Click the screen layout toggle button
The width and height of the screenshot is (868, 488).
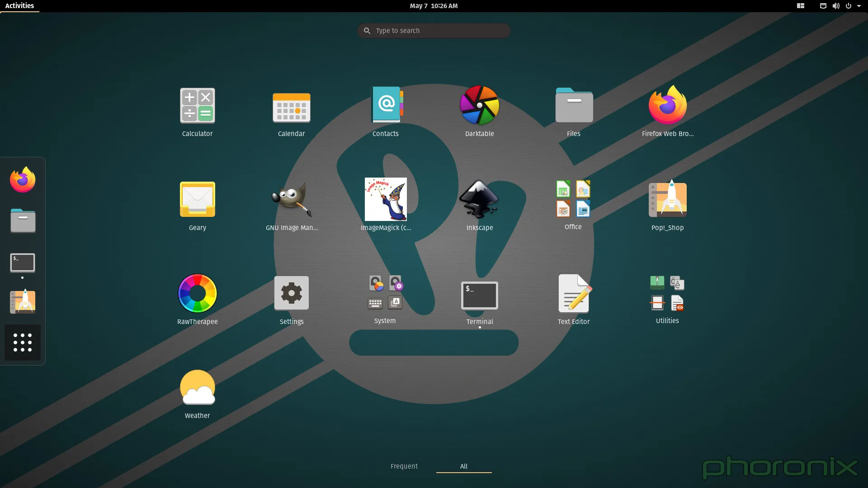800,6
